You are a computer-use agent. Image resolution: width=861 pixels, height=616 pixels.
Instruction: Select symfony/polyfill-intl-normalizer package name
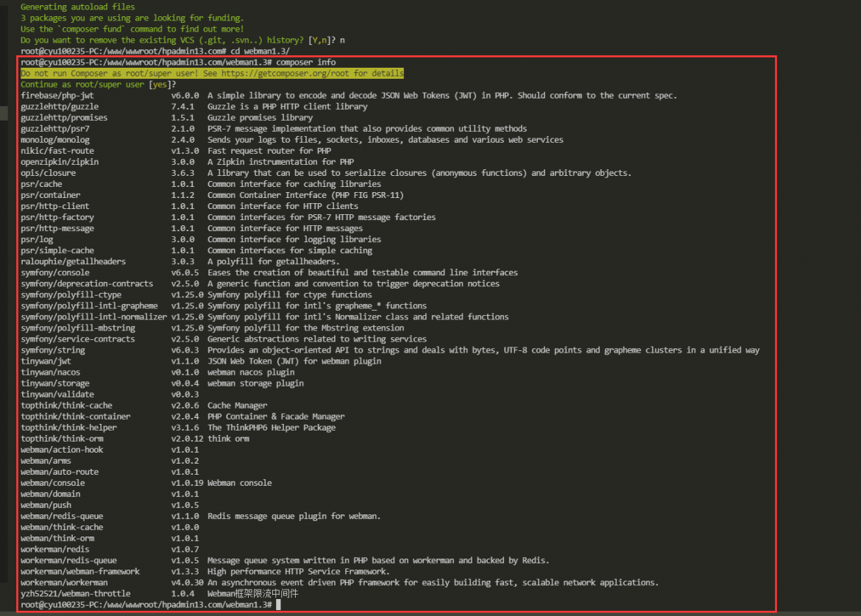pyautogui.click(x=94, y=316)
